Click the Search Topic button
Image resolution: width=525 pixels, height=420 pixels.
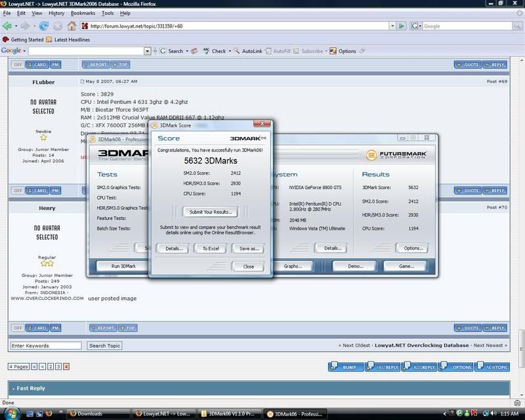pyautogui.click(x=104, y=345)
